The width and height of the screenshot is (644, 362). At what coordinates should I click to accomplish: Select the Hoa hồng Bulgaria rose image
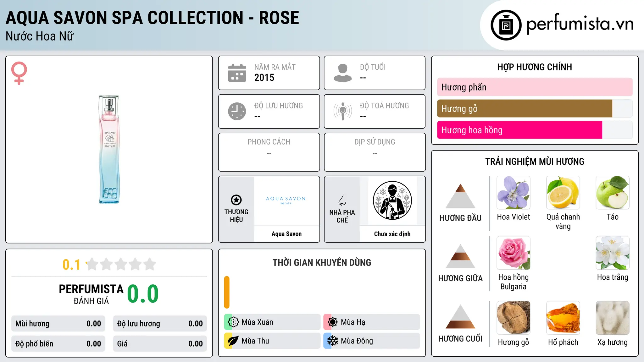pos(514,253)
